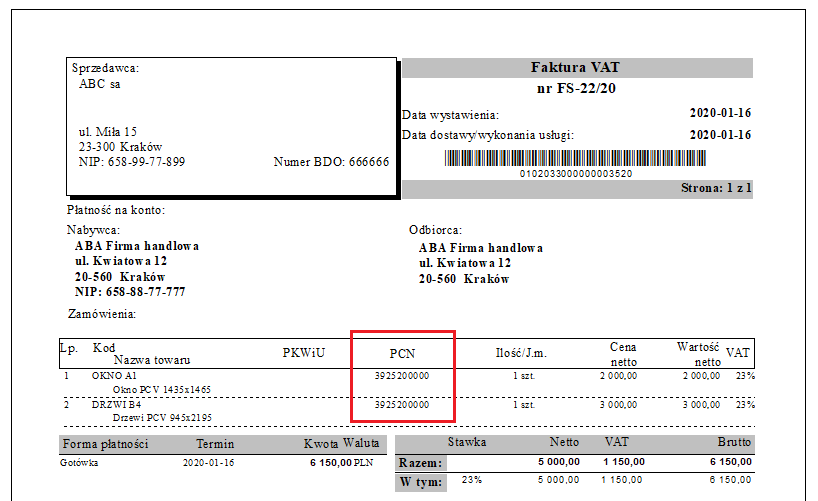Click the "Płatność na konto:" label
This screenshot has width=818, height=501.
click(x=116, y=210)
